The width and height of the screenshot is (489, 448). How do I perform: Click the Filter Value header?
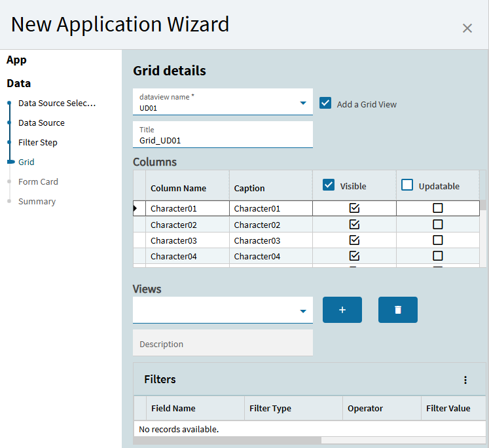454,409
